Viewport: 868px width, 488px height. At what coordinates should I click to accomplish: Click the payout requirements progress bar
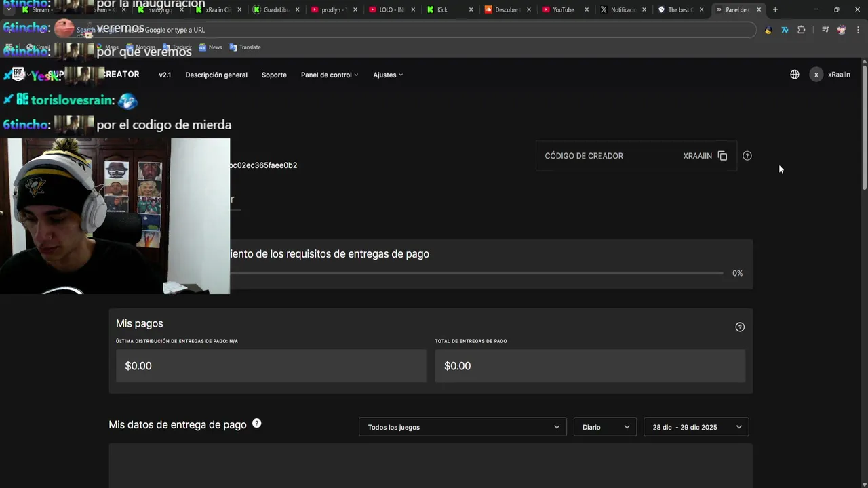(476, 273)
